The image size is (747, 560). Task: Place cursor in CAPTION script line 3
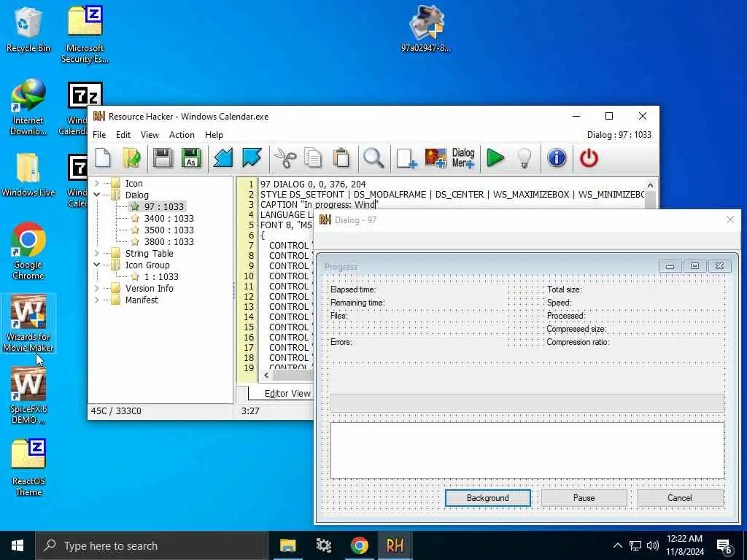[320, 205]
